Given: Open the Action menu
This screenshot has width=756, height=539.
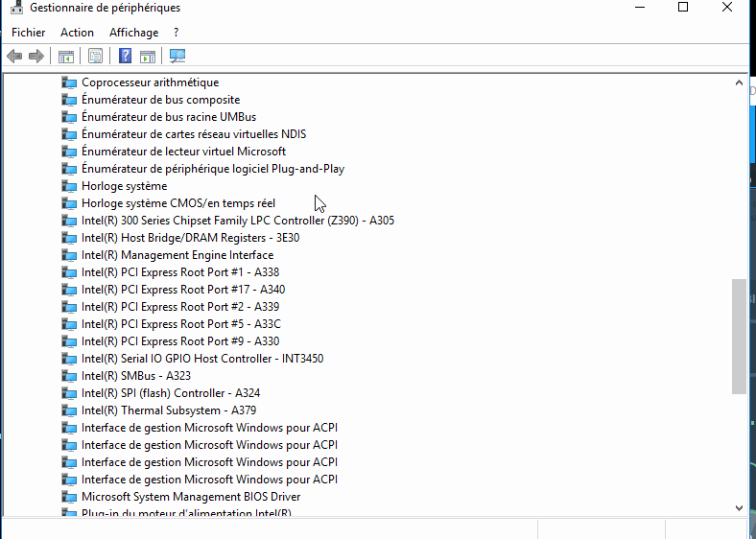Looking at the screenshot, I should click(x=77, y=33).
